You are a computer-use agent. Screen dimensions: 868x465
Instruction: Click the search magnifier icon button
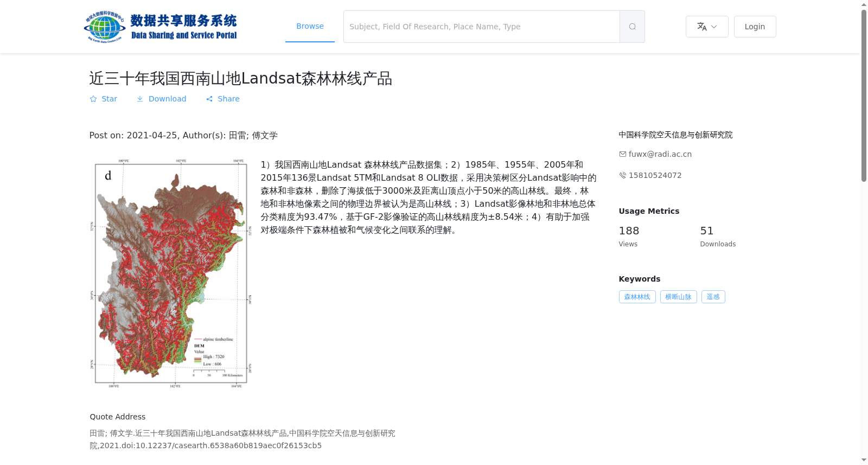632,27
